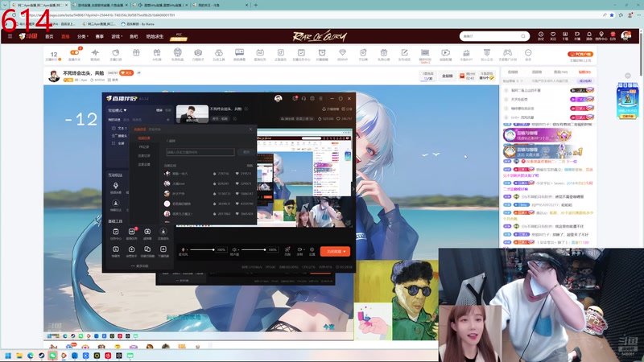
Task: Open the alarm clock icon in streamer toolbar
Action: tap(322, 52)
